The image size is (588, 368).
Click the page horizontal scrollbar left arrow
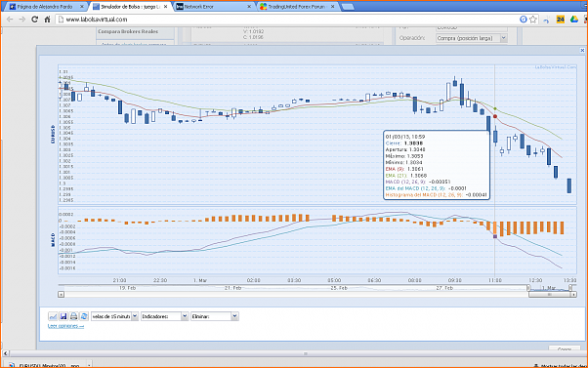[5, 353]
